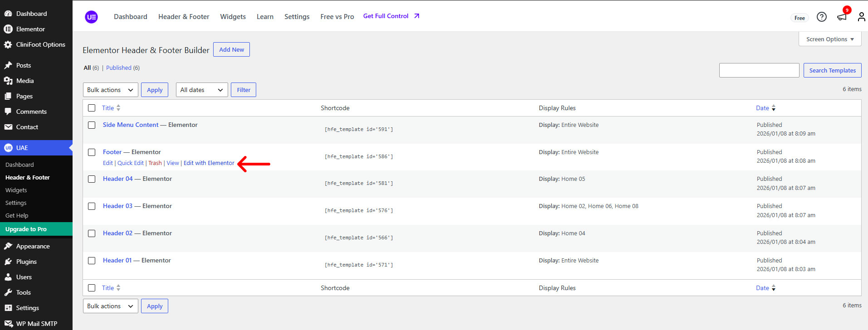Click the Get Full Control arrow icon
The height and width of the screenshot is (330, 868).
(417, 16)
